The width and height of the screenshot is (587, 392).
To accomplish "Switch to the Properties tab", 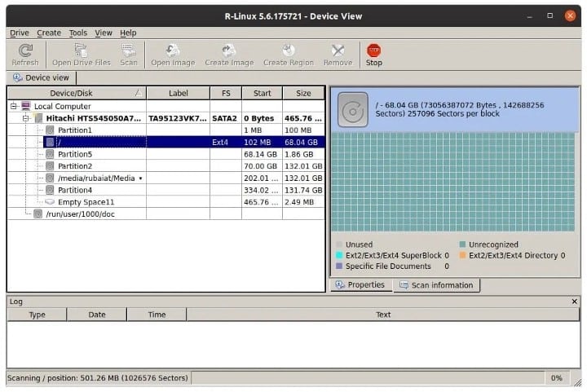I will pos(361,284).
